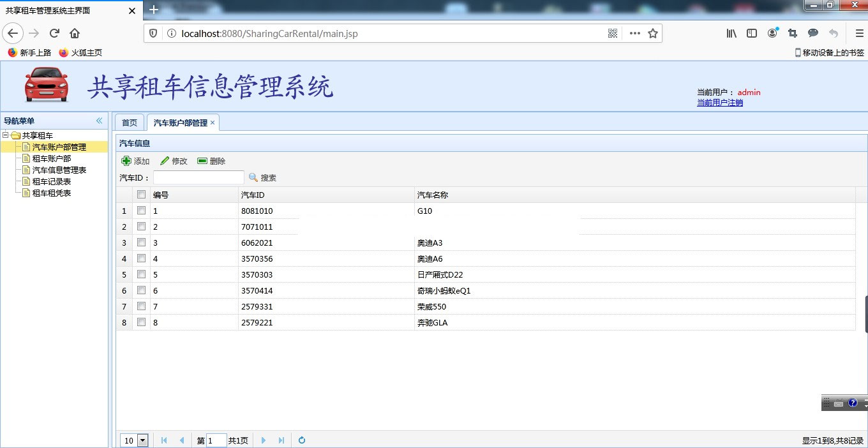Tick the checkbox next to 奔驰GLA

coord(141,322)
